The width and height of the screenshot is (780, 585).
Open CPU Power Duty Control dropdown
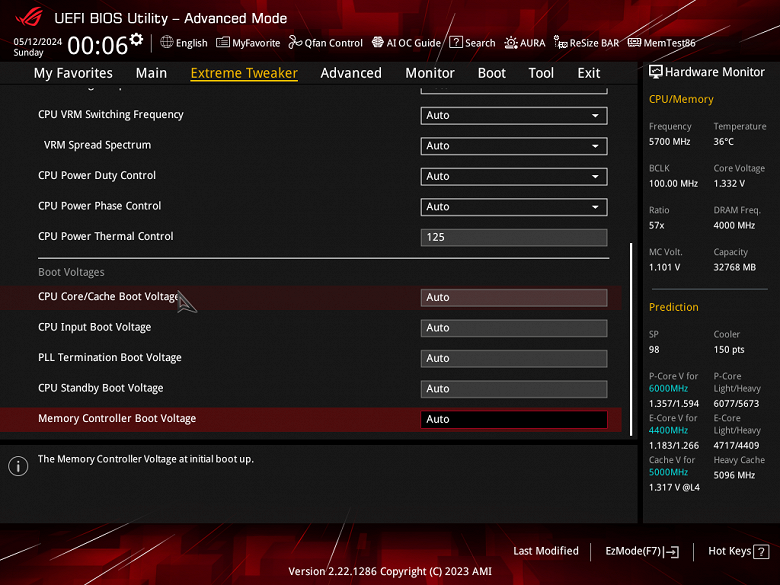pos(514,176)
